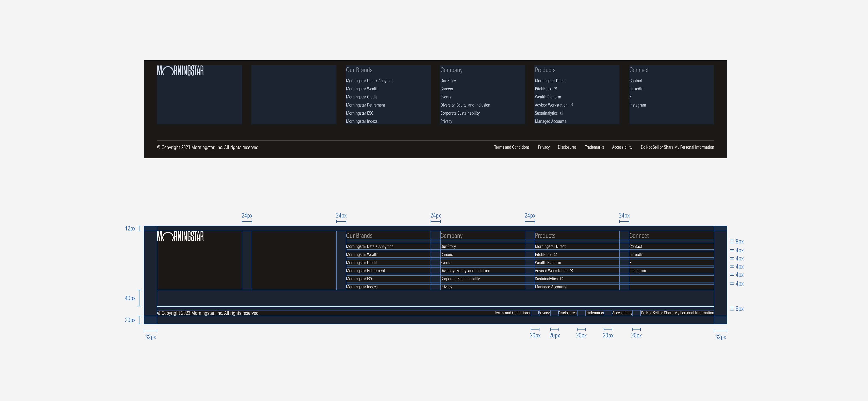The height and width of the screenshot is (401, 868).
Task: Click Sustainalytics external-link icon in the annotated footer
Action: pyautogui.click(x=562, y=279)
